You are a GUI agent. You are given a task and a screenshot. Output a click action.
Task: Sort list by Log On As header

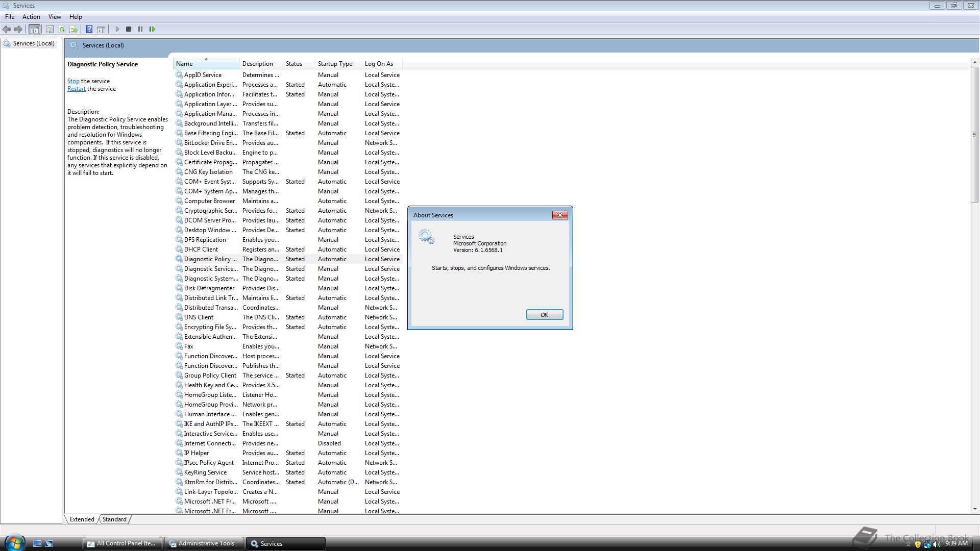pos(382,64)
